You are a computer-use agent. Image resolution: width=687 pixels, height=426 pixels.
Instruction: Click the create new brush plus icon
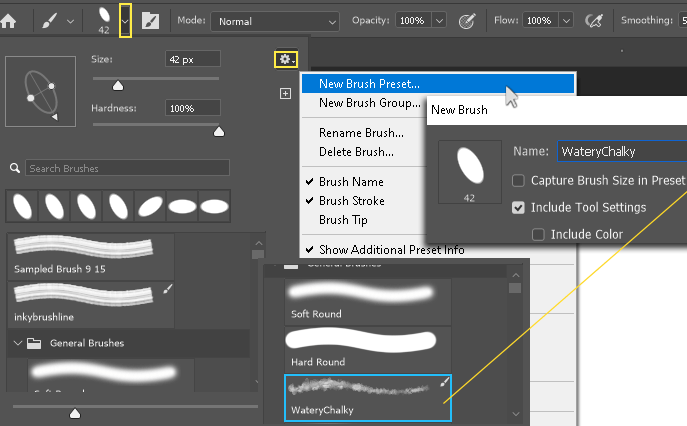coord(285,93)
